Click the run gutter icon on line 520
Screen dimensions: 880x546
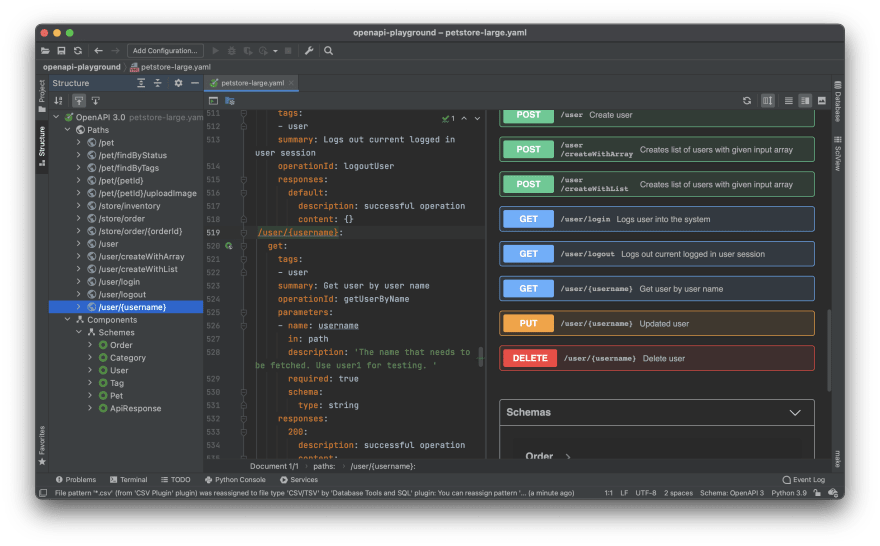click(x=228, y=246)
